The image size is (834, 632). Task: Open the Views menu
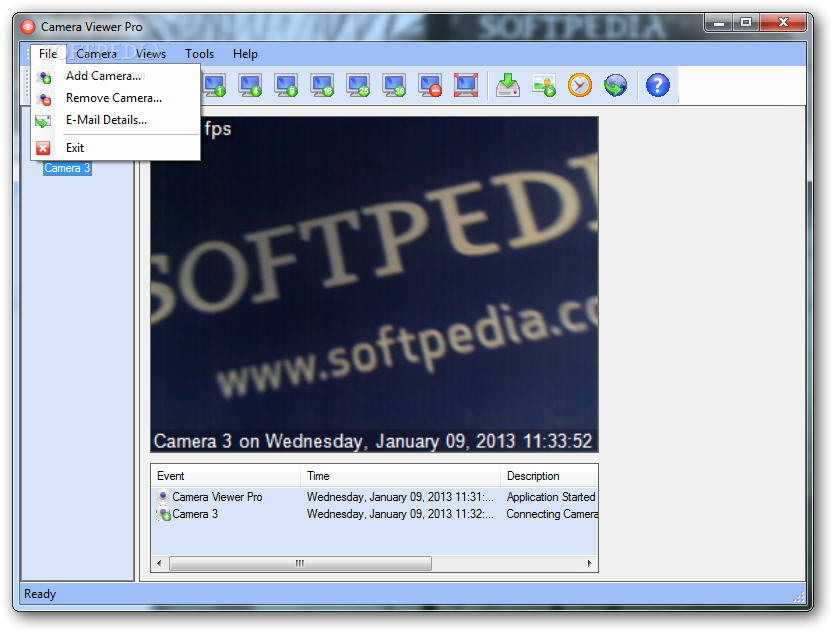151,54
